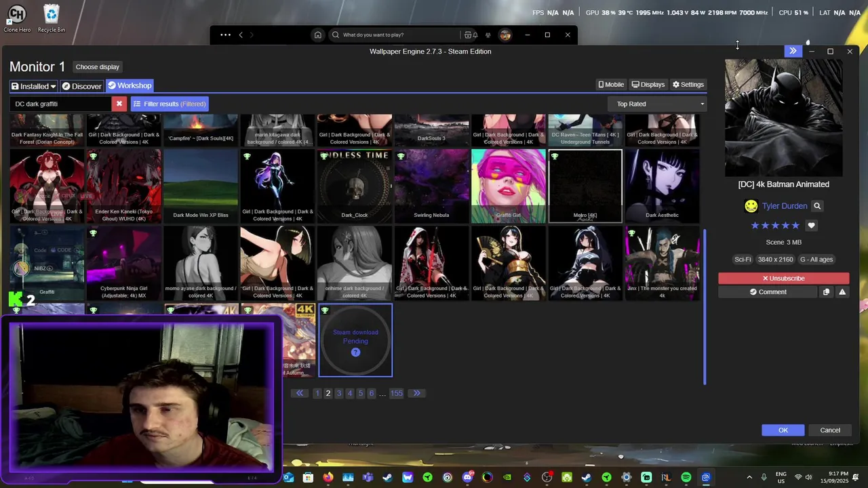Open Tyler Durden author profile link

785,206
